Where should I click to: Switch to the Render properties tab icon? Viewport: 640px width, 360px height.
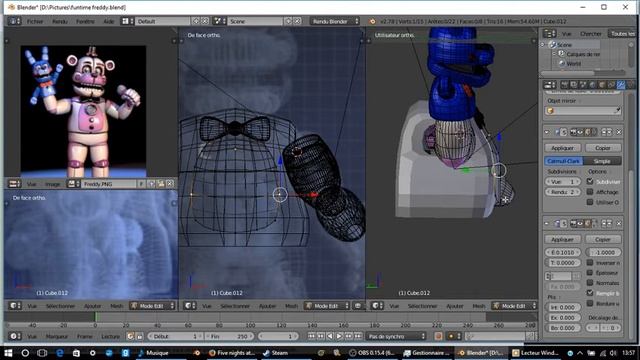click(564, 85)
